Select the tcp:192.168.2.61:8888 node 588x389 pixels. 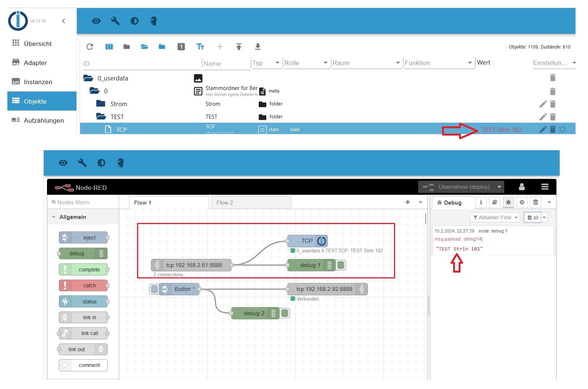click(191, 265)
